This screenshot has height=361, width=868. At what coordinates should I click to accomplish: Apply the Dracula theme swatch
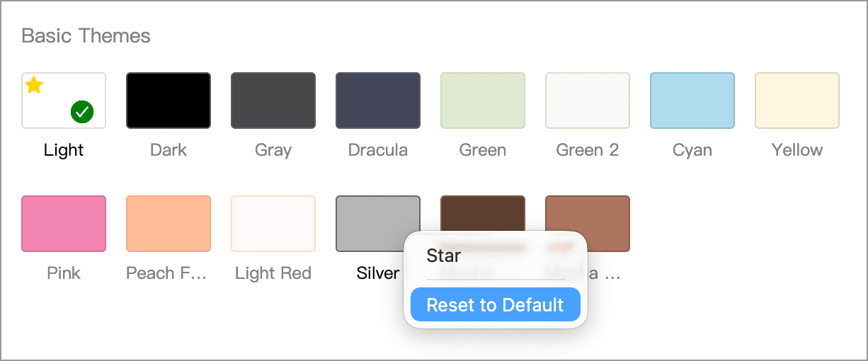click(378, 101)
